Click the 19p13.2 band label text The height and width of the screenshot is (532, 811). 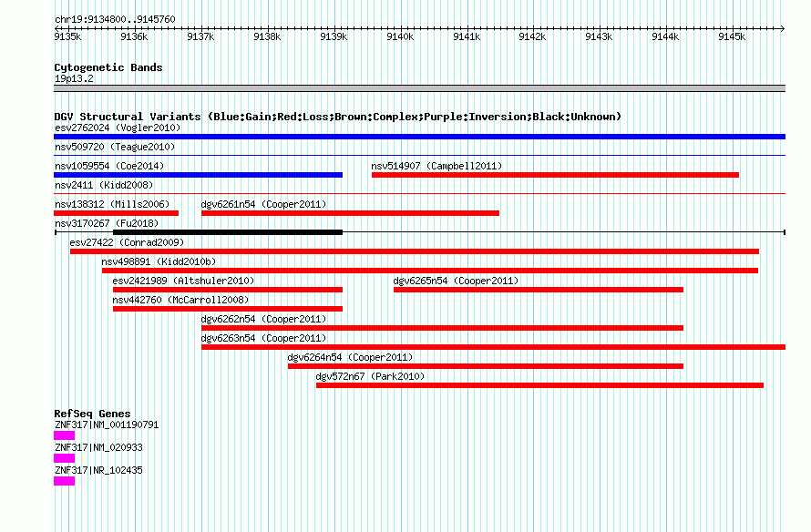pos(74,78)
